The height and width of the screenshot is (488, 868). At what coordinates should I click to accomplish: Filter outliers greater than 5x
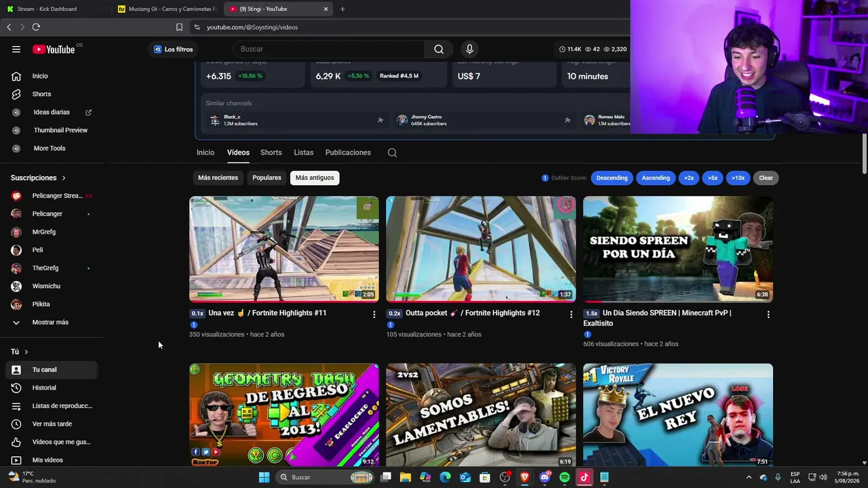[x=713, y=178]
